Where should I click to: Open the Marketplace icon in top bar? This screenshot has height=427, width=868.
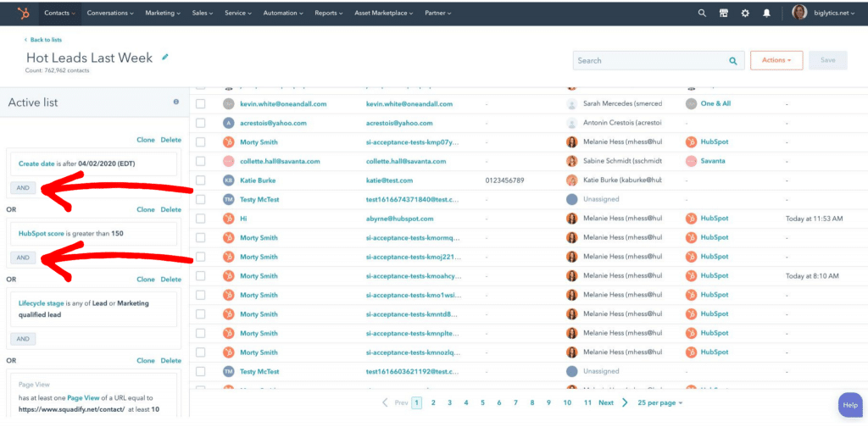(723, 14)
